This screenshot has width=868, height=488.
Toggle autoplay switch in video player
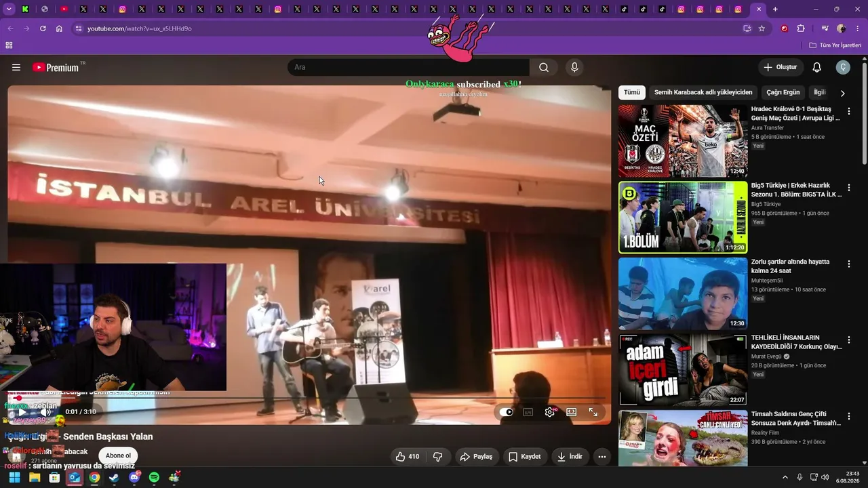pos(506,412)
